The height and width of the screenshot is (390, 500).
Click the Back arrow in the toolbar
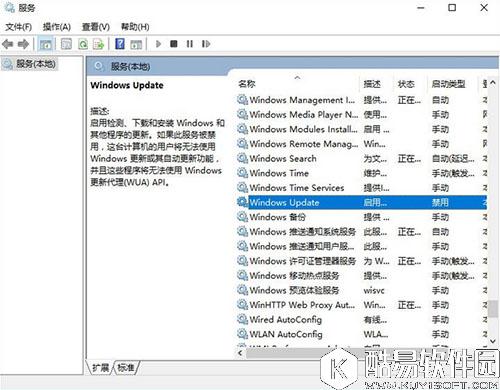tap(8, 44)
